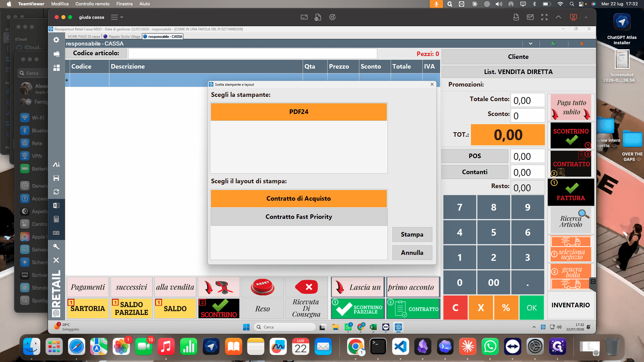Open WhatsApp in the macOS dock
Image resolution: width=644 pixels, height=362 pixels.
click(x=490, y=347)
